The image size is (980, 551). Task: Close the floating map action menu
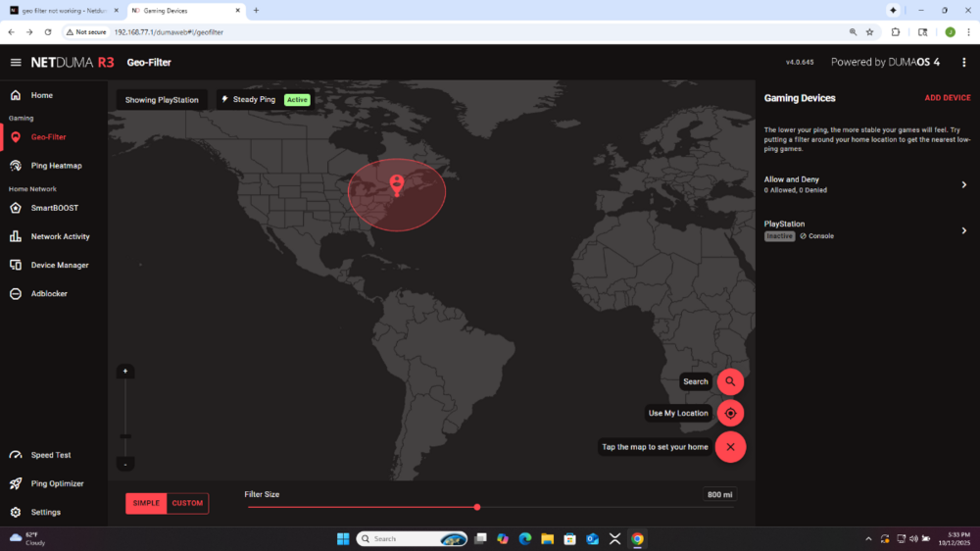[x=730, y=447]
